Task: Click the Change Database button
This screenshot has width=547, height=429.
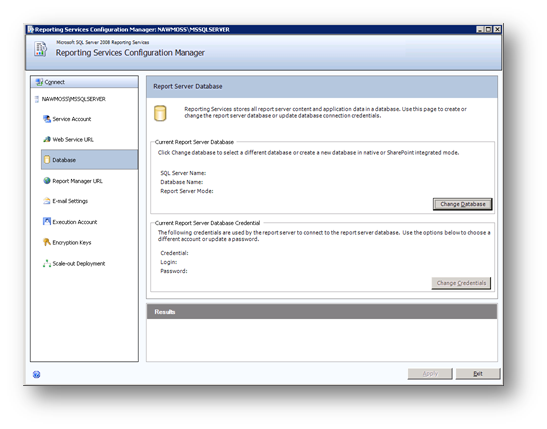Action: click(463, 204)
